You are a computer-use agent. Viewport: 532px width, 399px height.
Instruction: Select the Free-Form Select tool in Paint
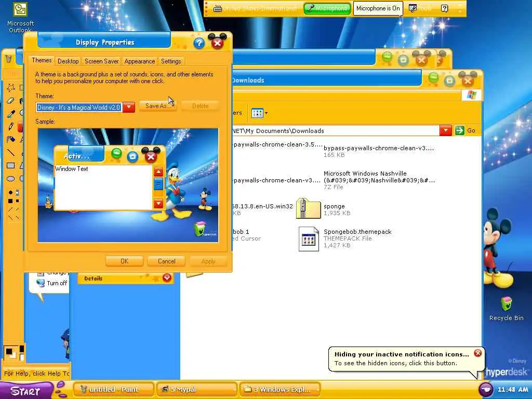click(10, 87)
